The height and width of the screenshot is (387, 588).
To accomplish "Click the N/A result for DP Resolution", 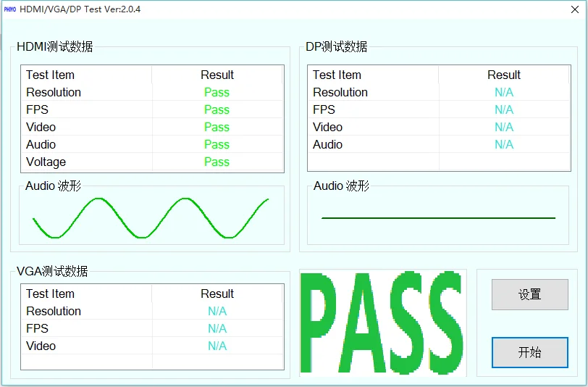I will click(x=504, y=92).
